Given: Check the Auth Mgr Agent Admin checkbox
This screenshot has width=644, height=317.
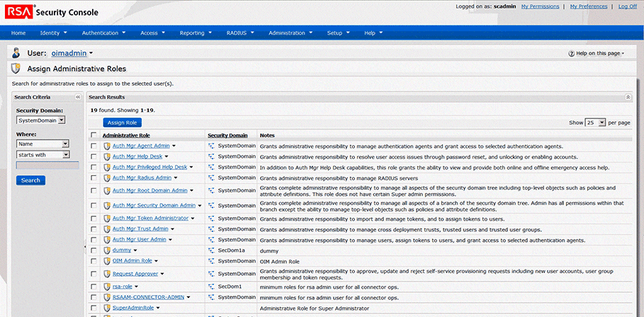Looking at the screenshot, I should [94, 146].
